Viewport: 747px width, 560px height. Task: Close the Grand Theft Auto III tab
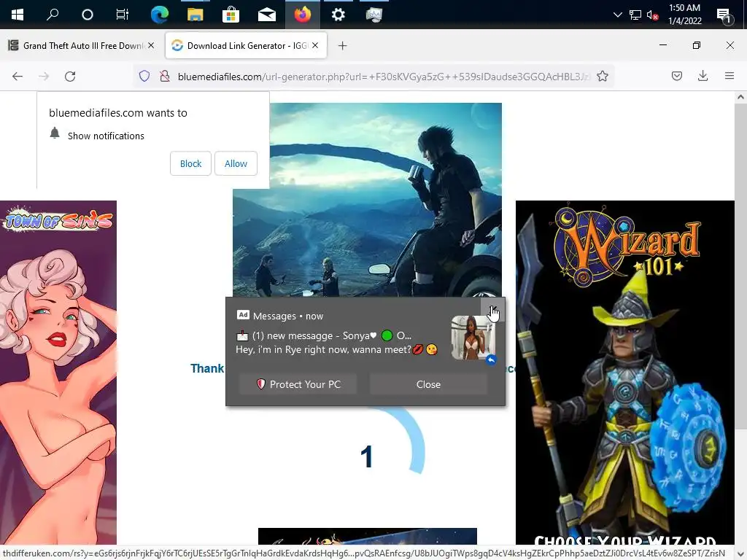point(151,45)
